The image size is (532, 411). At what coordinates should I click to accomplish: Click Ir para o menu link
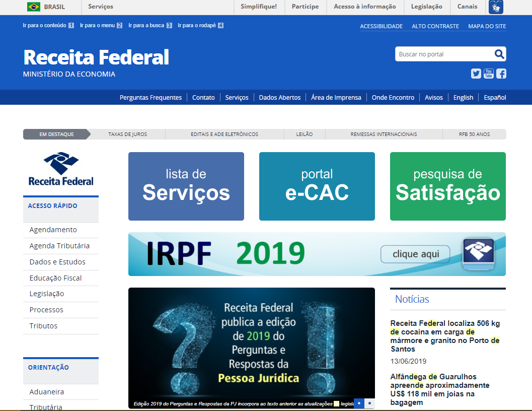tap(101, 26)
